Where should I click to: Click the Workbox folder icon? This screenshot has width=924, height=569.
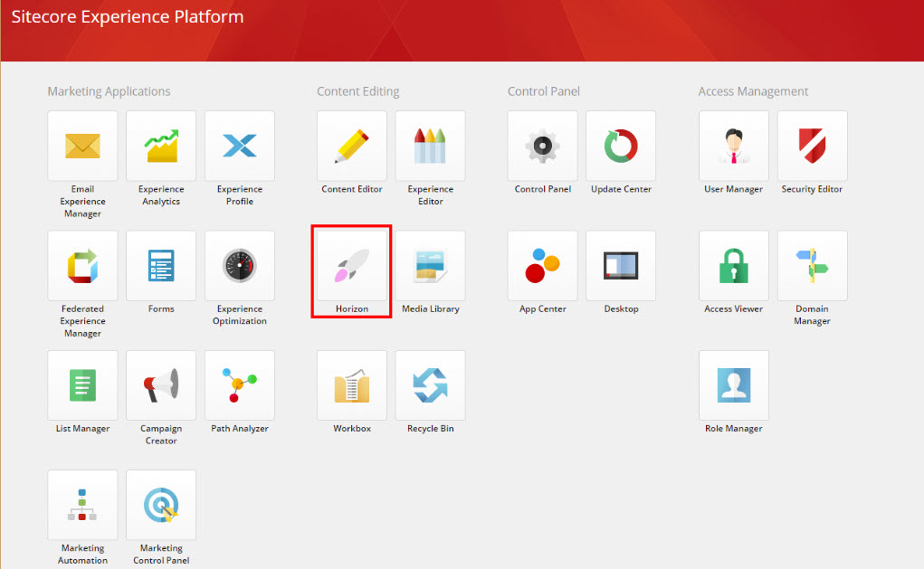[351, 385]
